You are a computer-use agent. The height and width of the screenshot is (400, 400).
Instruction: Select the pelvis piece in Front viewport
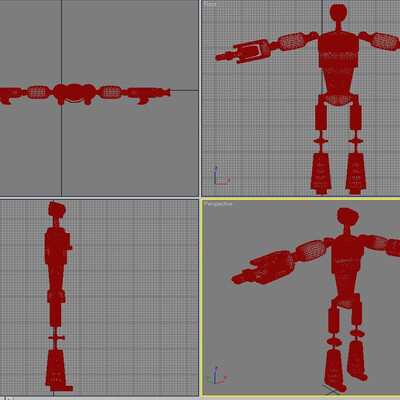click(x=338, y=99)
